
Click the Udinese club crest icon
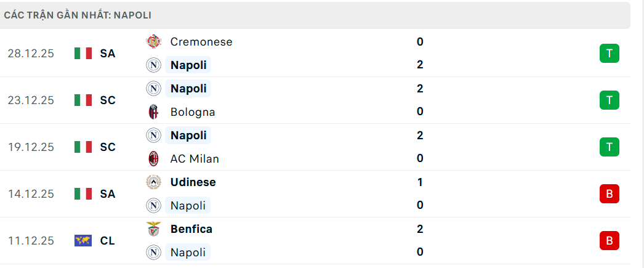pyautogui.click(x=153, y=182)
